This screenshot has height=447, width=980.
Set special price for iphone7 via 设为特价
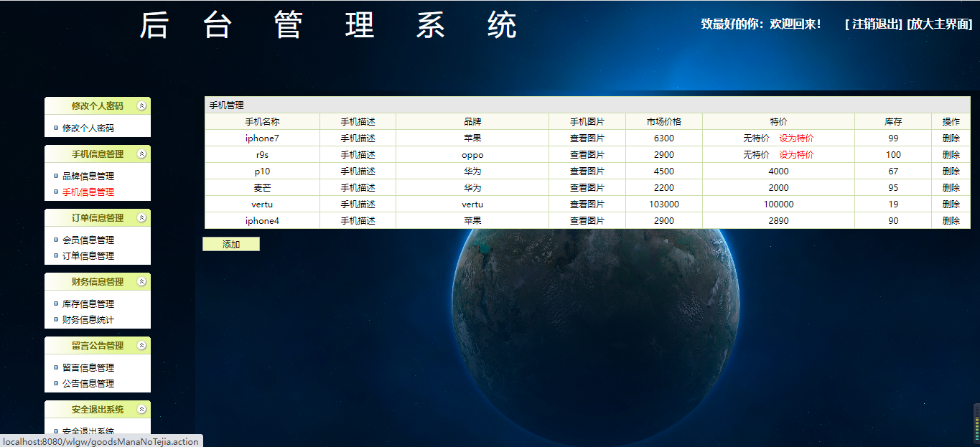click(796, 138)
